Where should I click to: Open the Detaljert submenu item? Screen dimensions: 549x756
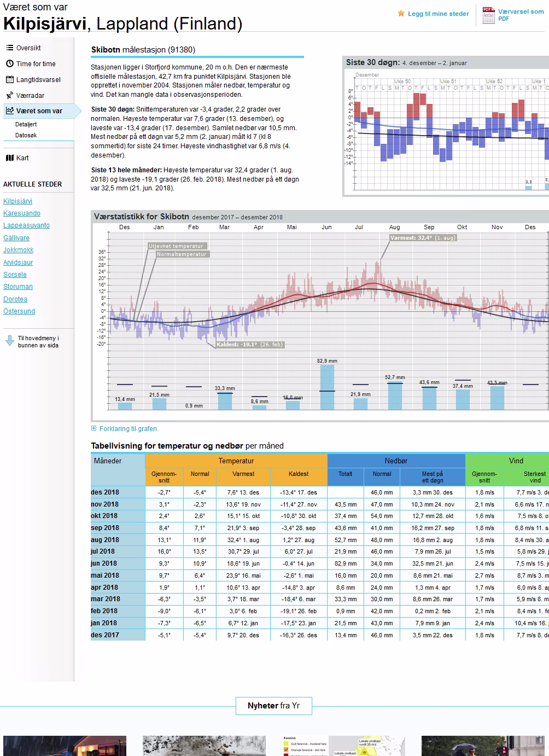tap(26, 125)
